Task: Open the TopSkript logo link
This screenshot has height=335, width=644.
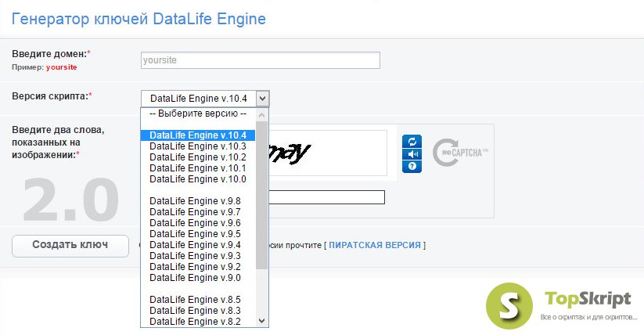Action: [x=562, y=305]
